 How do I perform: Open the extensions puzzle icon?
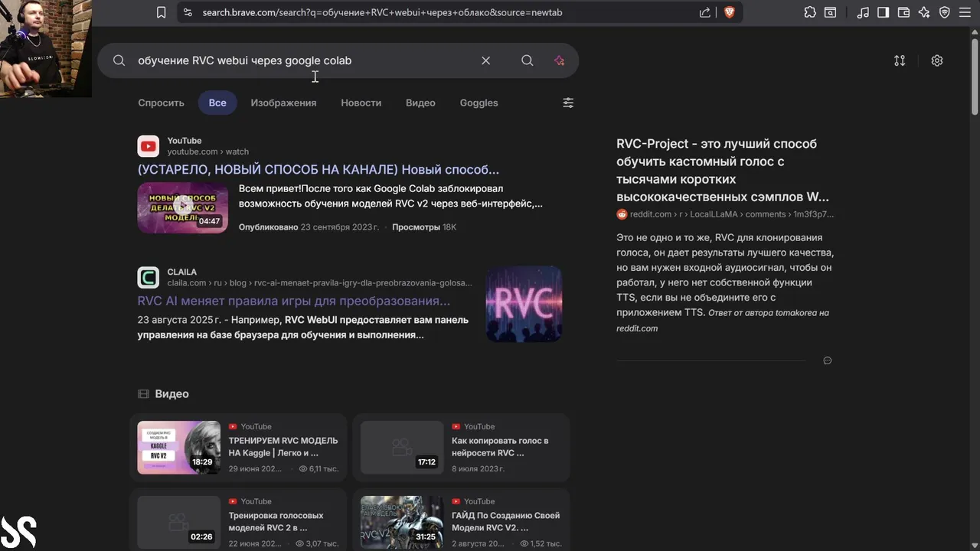(x=810, y=12)
